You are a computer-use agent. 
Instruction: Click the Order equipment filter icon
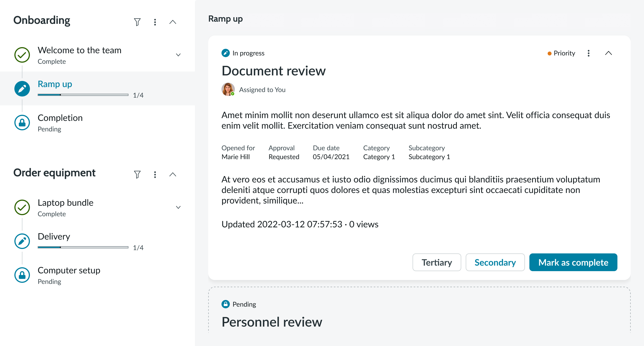pyautogui.click(x=137, y=174)
